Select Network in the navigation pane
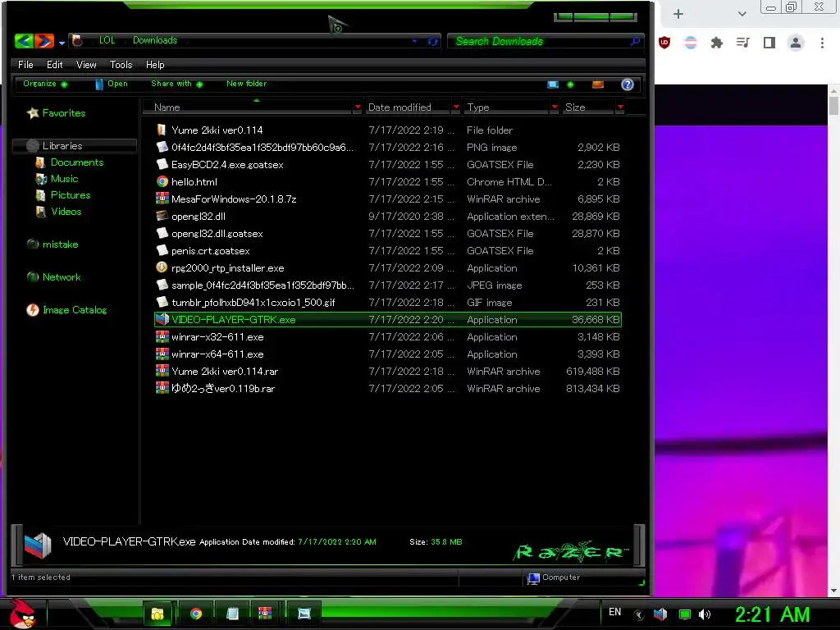This screenshot has height=630, width=840. (53, 277)
